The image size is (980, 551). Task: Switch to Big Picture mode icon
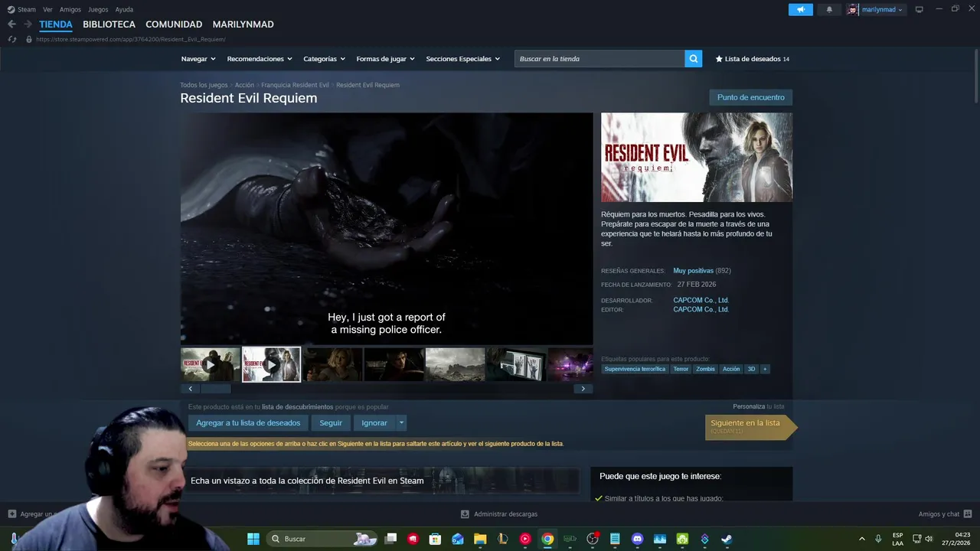(919, 9)
